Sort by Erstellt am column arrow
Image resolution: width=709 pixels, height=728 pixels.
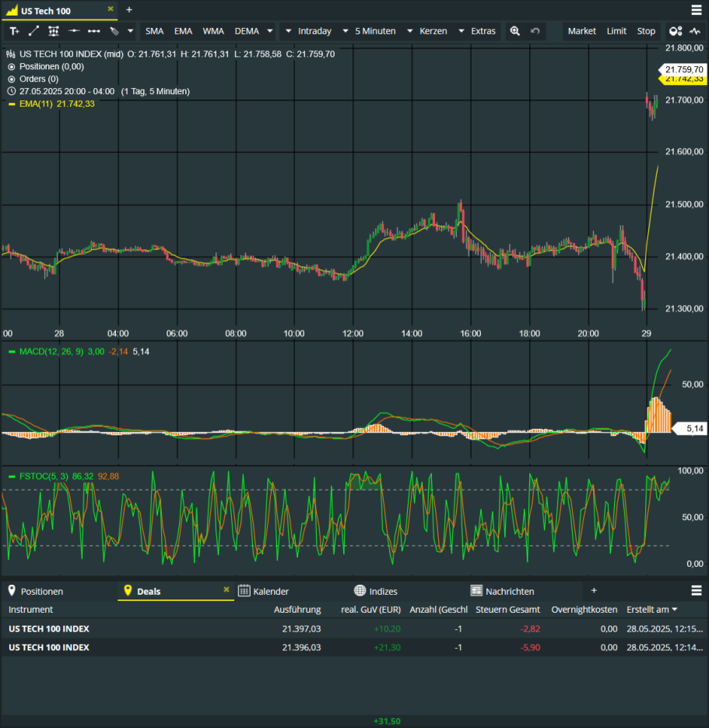[675, 609]
